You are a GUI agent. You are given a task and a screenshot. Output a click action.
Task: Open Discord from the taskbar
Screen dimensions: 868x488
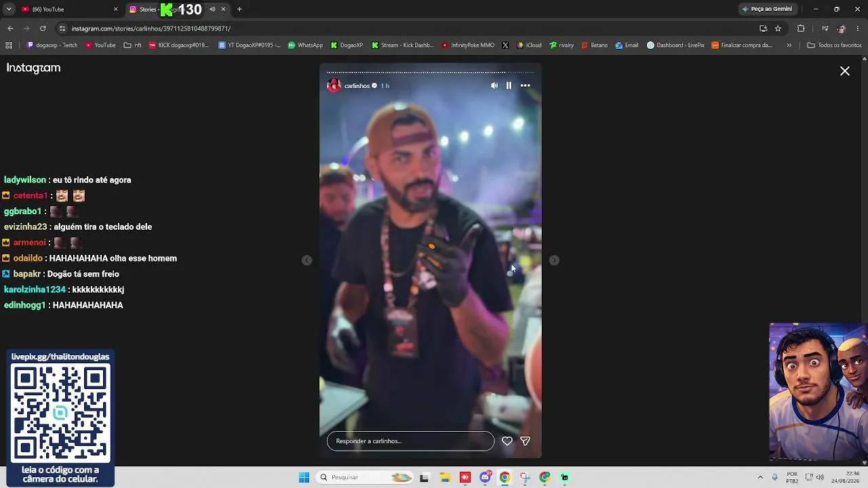pos(485,477)
